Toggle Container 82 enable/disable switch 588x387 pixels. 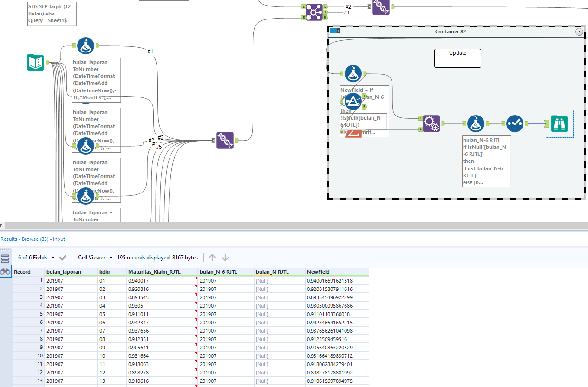pyautogui.click(x=334, y=31)
